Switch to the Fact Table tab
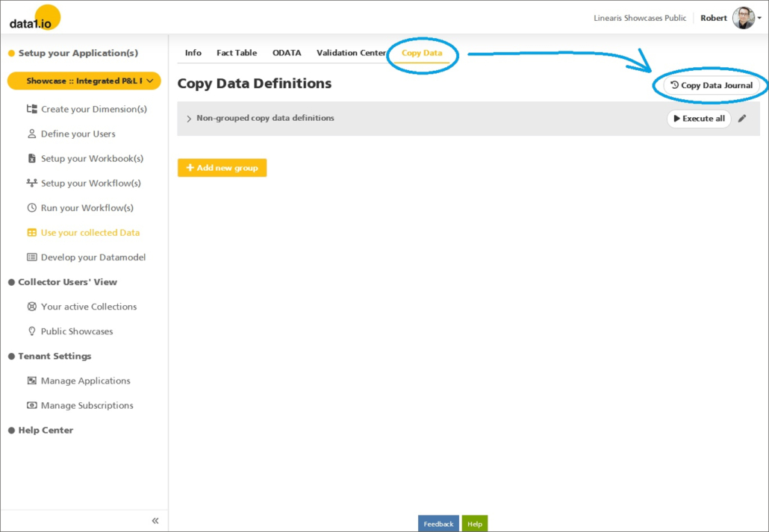 click(x=237, y=53)
